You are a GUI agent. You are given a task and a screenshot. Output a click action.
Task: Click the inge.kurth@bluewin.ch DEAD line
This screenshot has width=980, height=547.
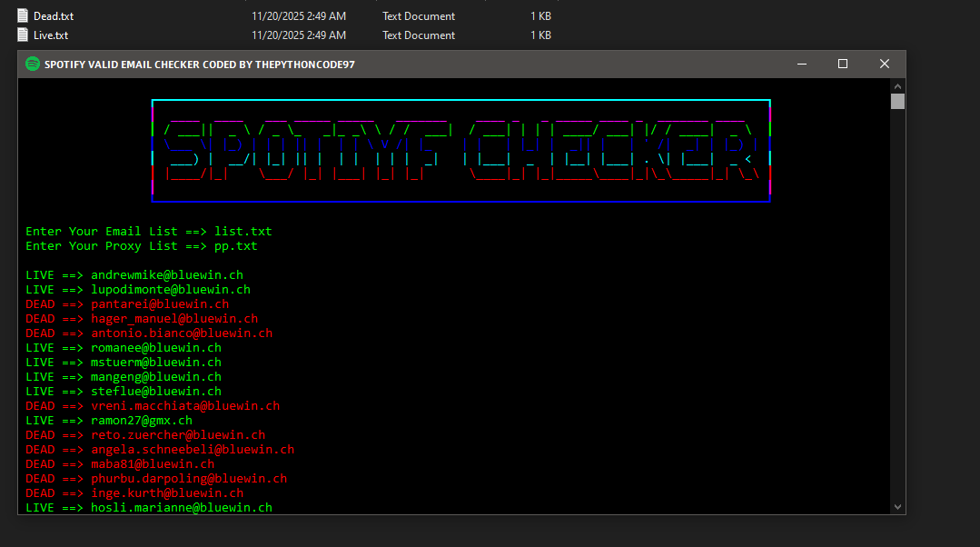[134, 493]
